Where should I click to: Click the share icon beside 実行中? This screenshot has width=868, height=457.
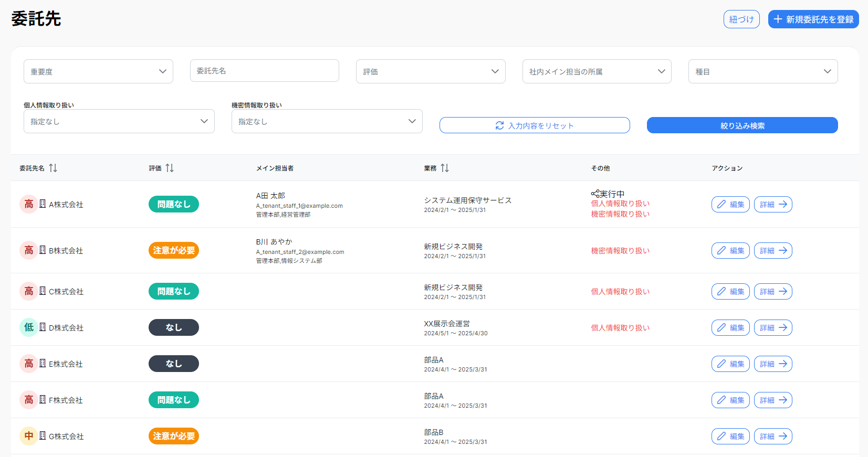point(595,194)
